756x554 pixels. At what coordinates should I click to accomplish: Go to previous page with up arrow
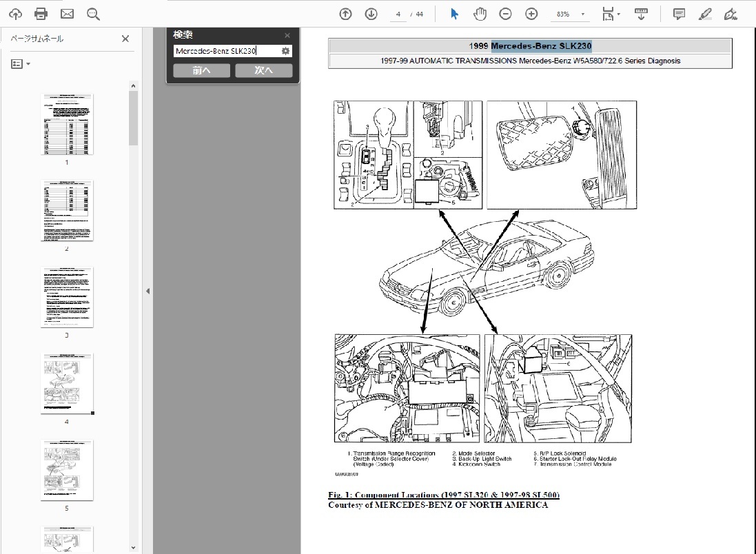[346, 14]
